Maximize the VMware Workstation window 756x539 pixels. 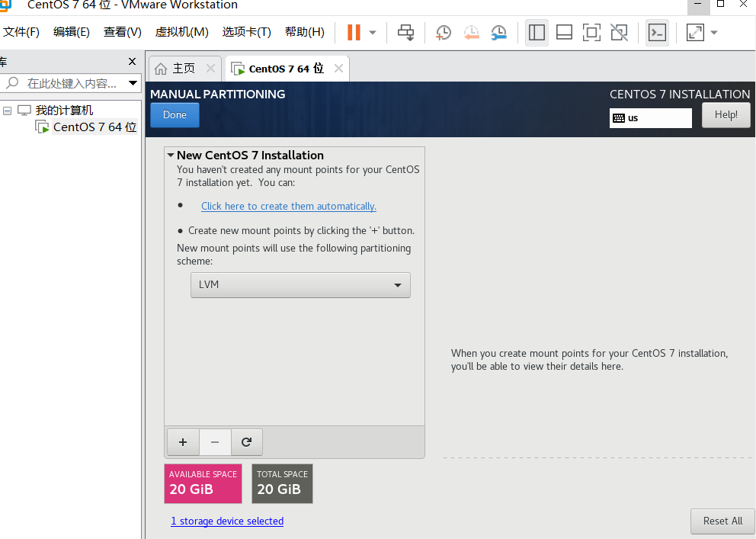tap(721, 5)
